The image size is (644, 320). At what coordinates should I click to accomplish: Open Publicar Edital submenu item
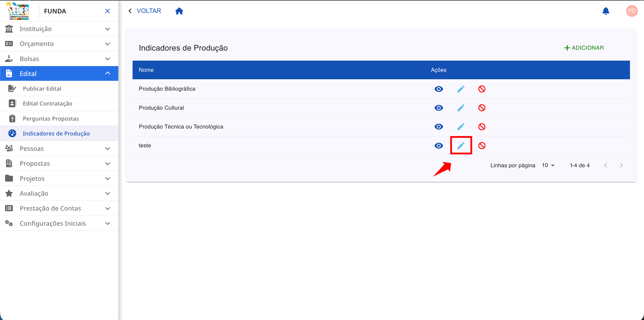[x=59, y=88]
